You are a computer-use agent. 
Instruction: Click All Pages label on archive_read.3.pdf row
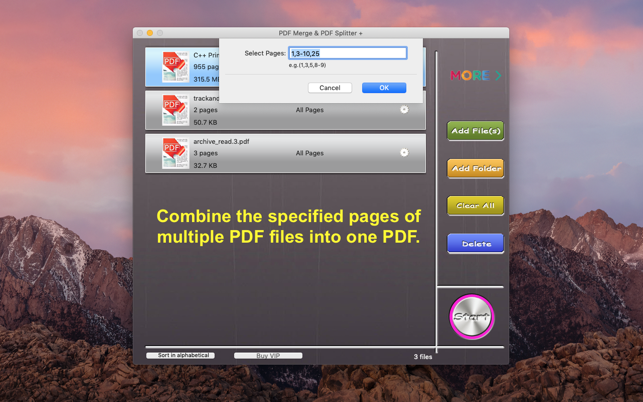tap(309, 153)
